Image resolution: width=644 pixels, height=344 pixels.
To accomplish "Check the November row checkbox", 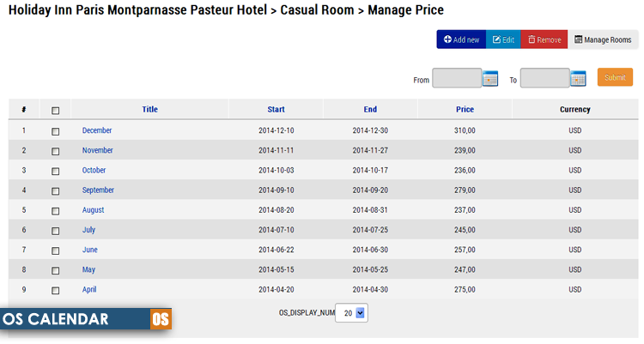I will (x=56, y=152).
